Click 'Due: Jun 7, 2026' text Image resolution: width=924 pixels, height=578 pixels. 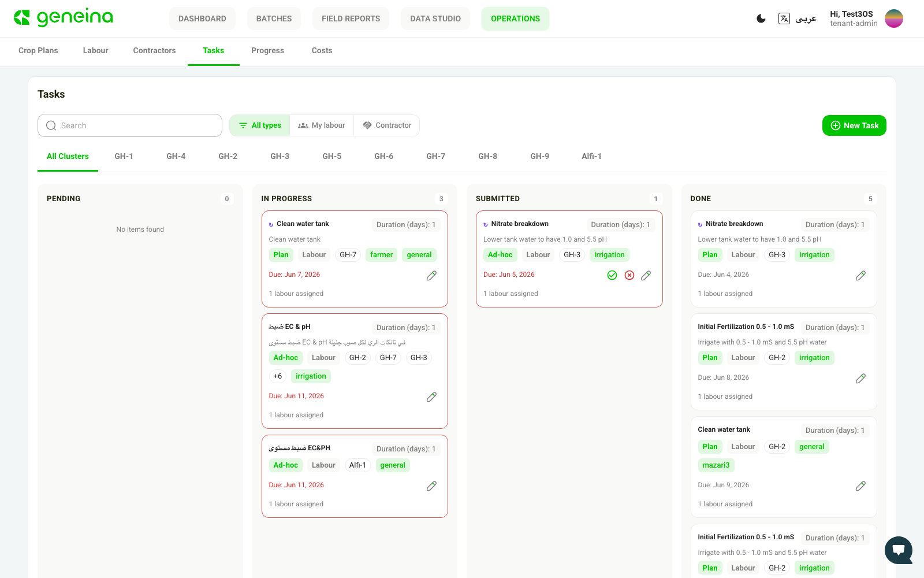[294, 275]
